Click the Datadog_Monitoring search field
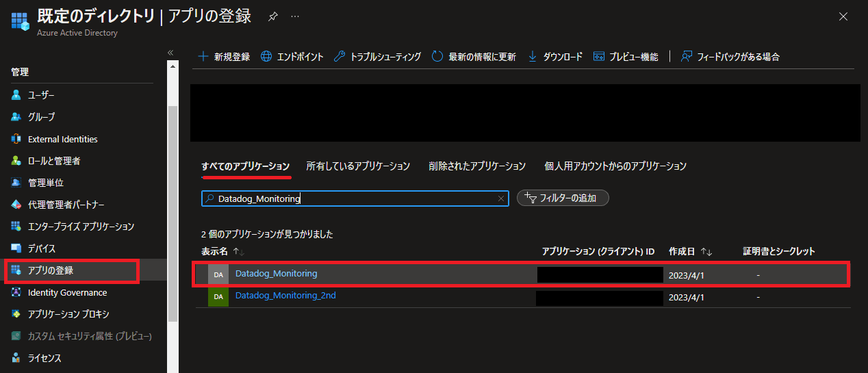Screen dimensions: 868x373 tap(355, 198)
